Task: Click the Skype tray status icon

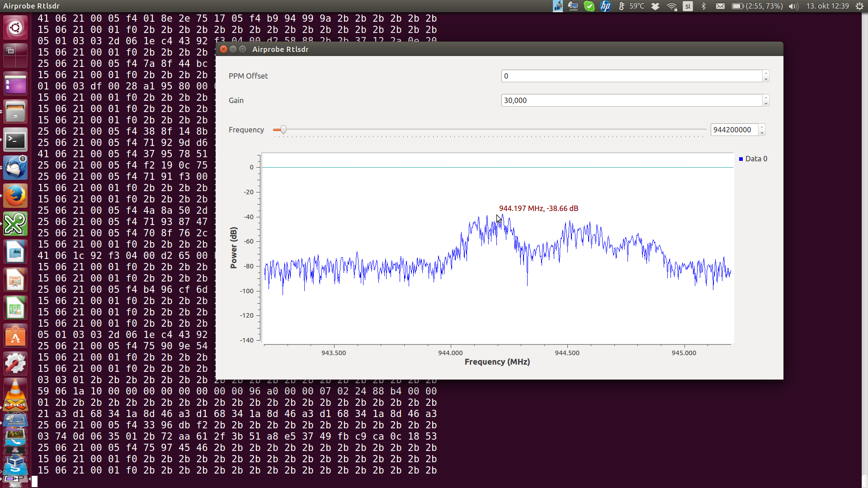Action: pos(589,6)
